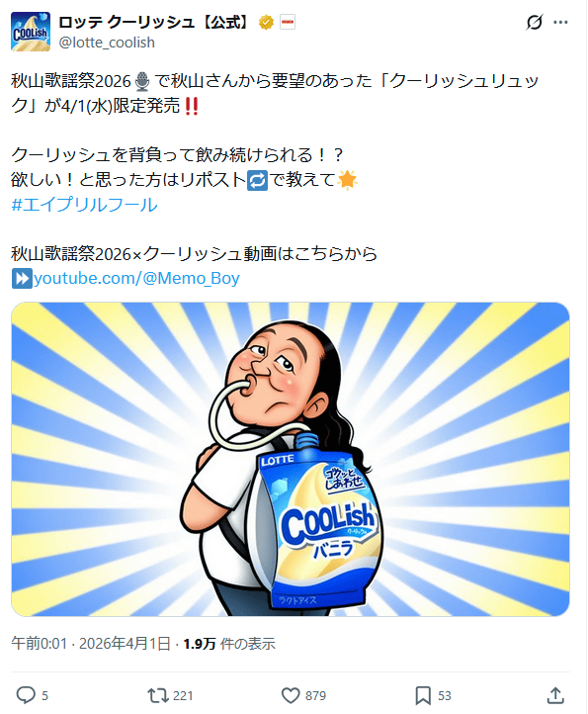The width and height of the screenshot is (588, 714).
Task: Click the 879 likes count
Action: tap(315, 696)
